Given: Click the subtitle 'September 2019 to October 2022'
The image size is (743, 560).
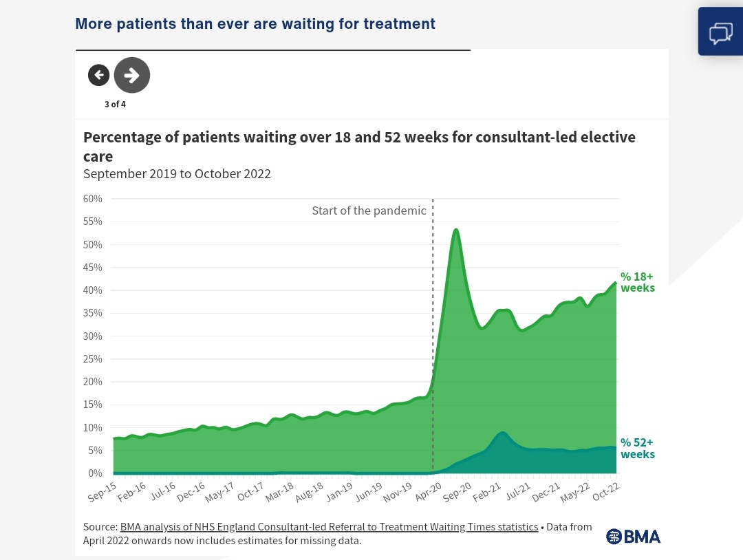Looking at the screenshot, I should [177, 173].
